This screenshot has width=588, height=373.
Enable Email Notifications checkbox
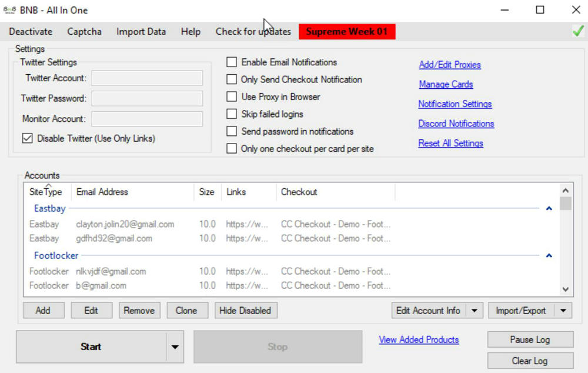(232, 62)
